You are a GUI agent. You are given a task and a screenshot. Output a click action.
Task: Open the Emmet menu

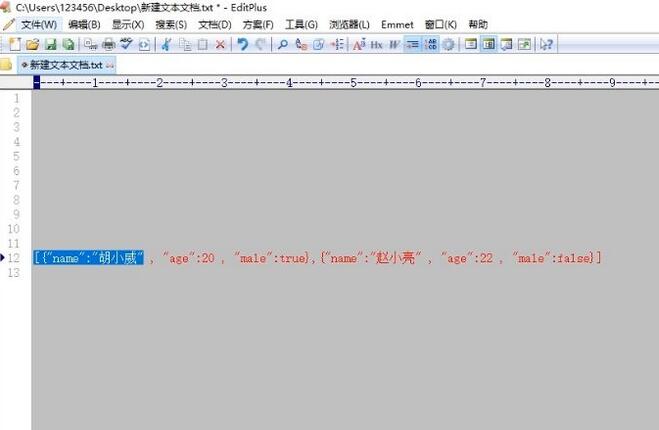click(x=397, y=25)
